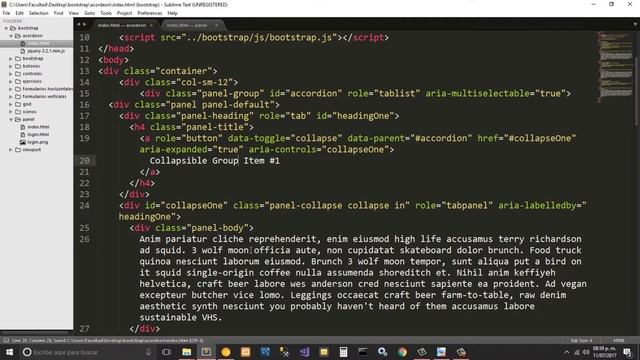The image size is (640, 360).
Task: Open Visual Studio from the taskbar
Action: click(x=304, y=352)
